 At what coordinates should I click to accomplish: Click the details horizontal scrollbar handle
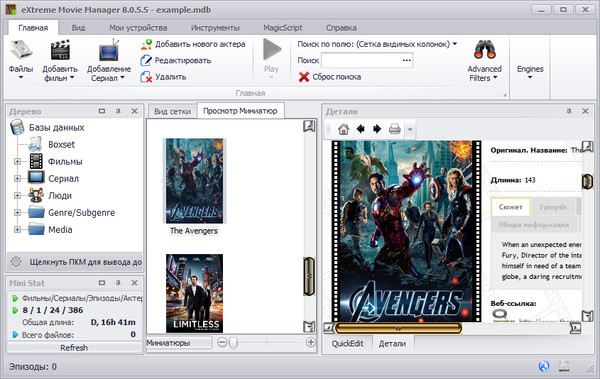click(x=398, y=328)
